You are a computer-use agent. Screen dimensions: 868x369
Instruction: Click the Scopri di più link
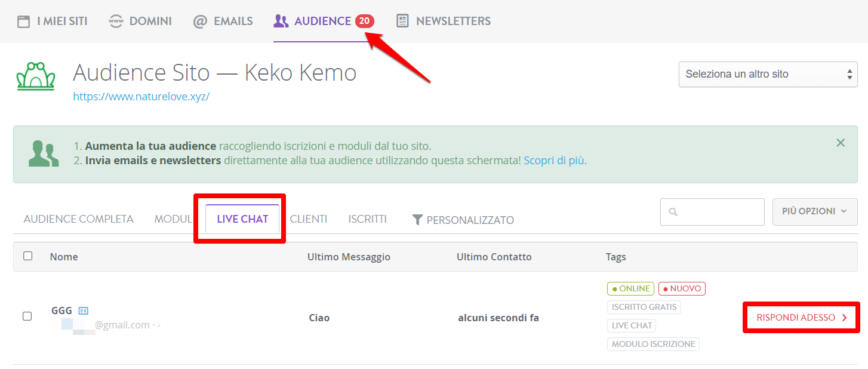pyautogui.click(x=554, y=161)
